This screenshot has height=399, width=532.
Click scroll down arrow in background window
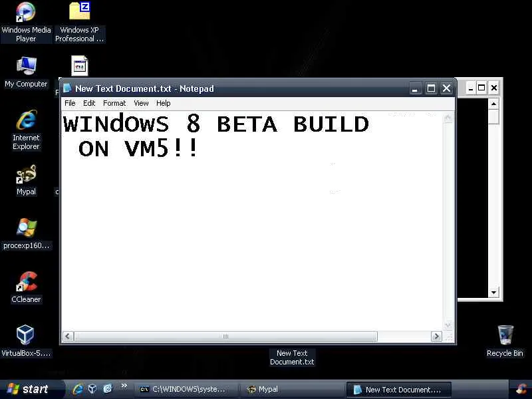[x=493, y=292]
